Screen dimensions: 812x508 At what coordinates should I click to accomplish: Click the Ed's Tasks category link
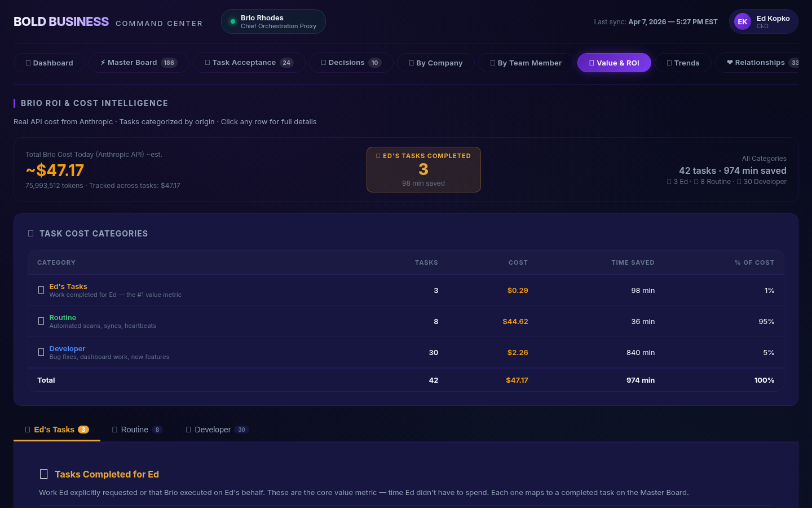[x=68, y=286]
